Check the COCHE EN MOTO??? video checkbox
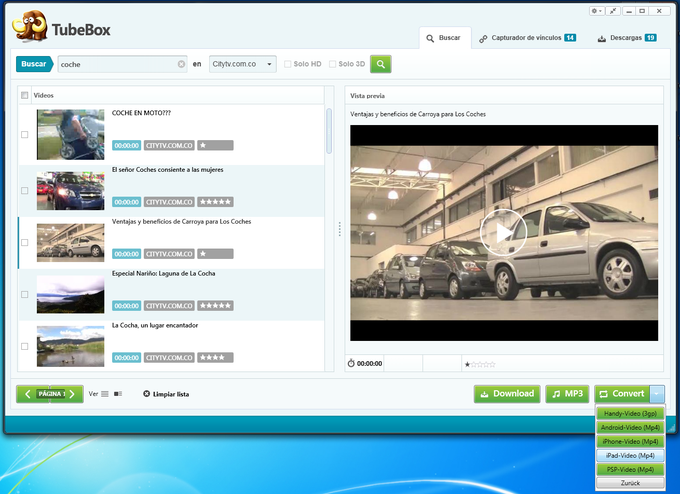The height and width of the screenshot is (494, 680). pyautogui.click(x=25, y=134)
